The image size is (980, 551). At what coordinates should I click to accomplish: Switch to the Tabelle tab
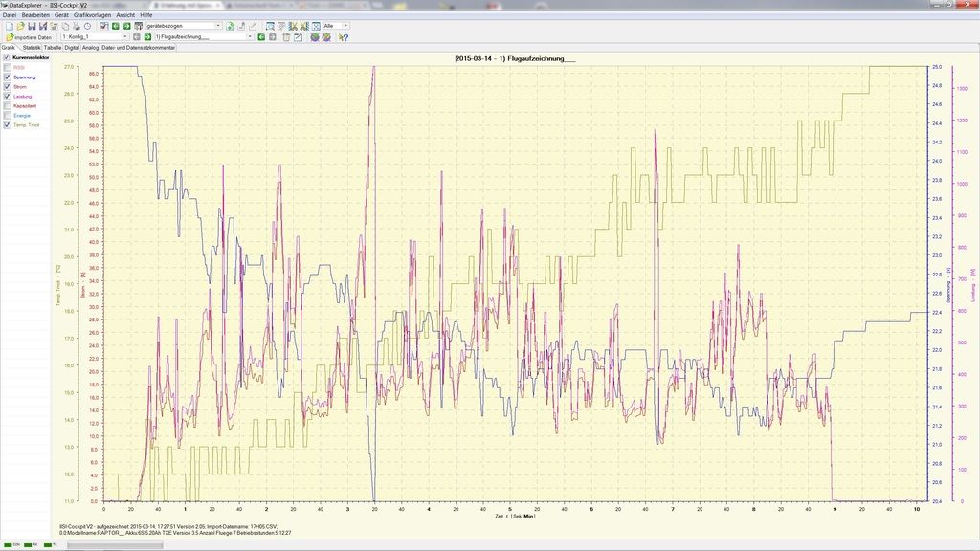[53, 47]
